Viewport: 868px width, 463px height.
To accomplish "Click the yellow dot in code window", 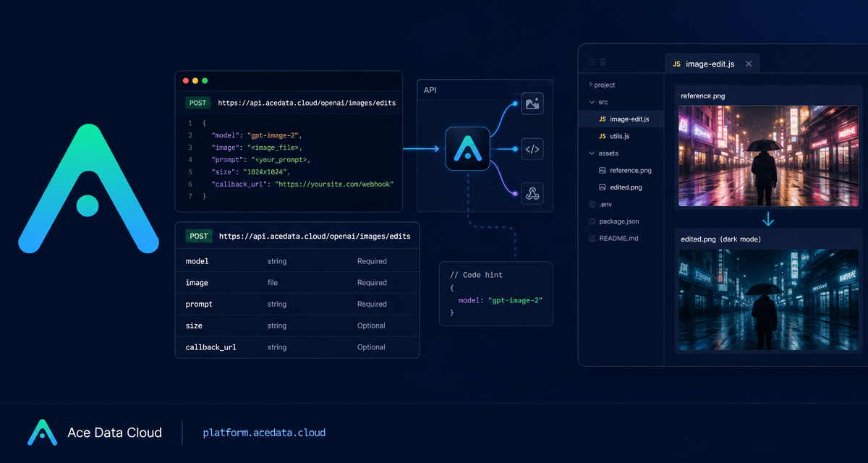I will click(x=195, y=81).
